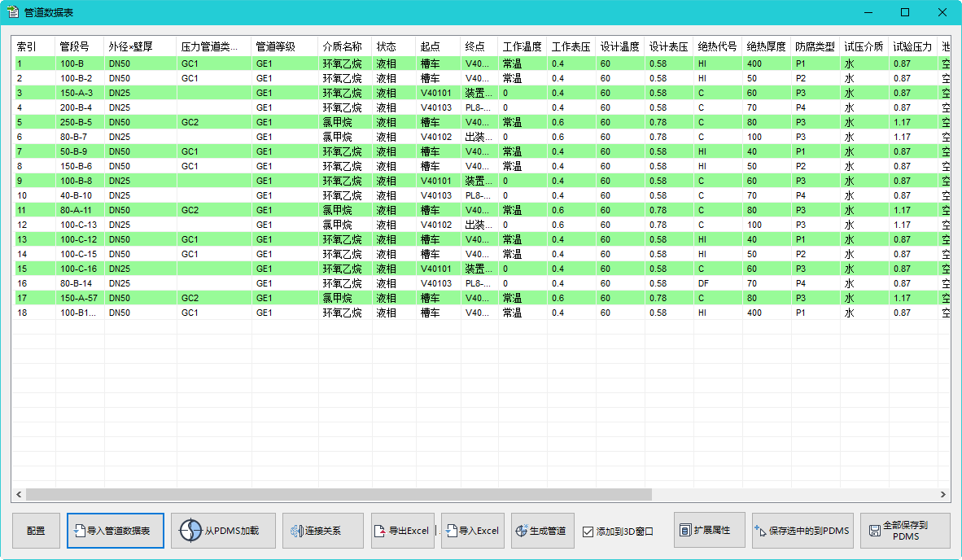Click the 工作温度 column header

coord(523,46)
